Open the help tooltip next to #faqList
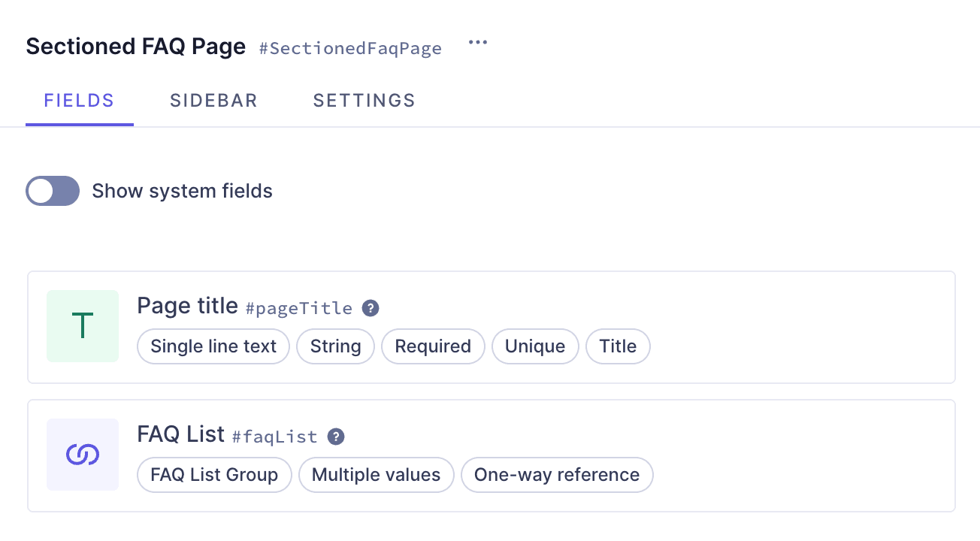This screenshot has width=980, height=541. (x=336, y=436)
